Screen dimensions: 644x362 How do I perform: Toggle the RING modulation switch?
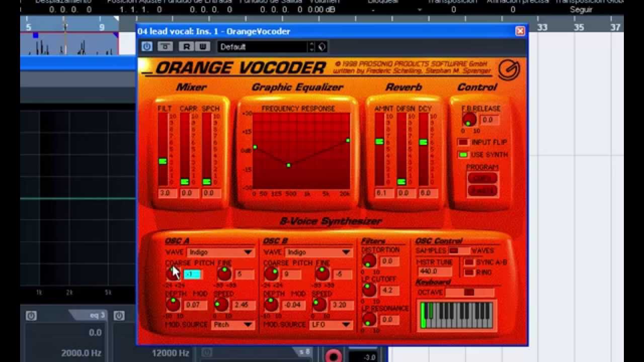click(469, 273)
